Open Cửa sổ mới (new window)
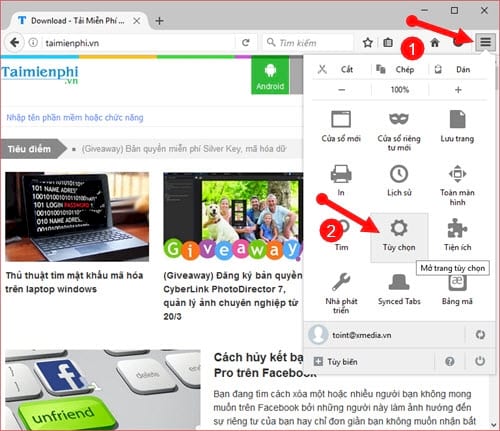Image resolution: width=500 pixels, height=431 pixels. coord(341,126)
